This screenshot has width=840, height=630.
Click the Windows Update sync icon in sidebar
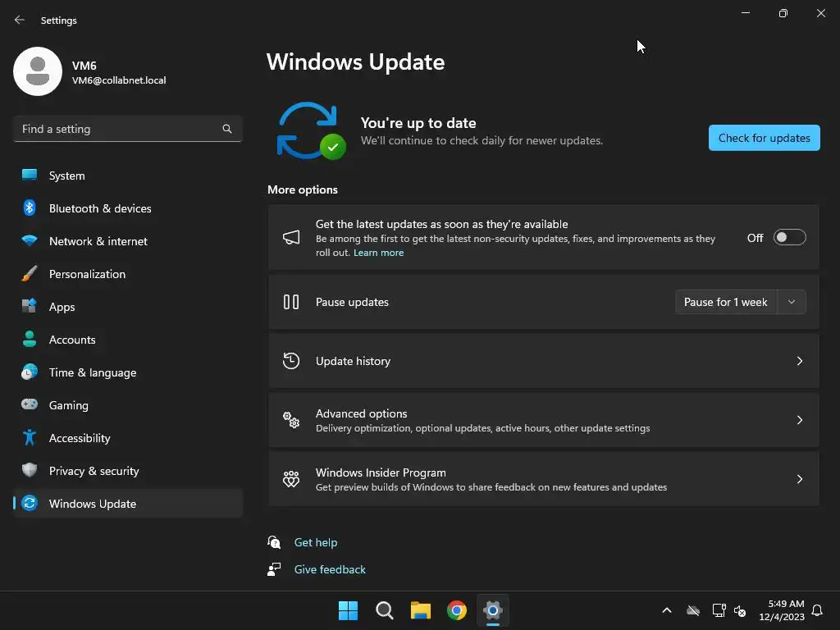(30, 503)
